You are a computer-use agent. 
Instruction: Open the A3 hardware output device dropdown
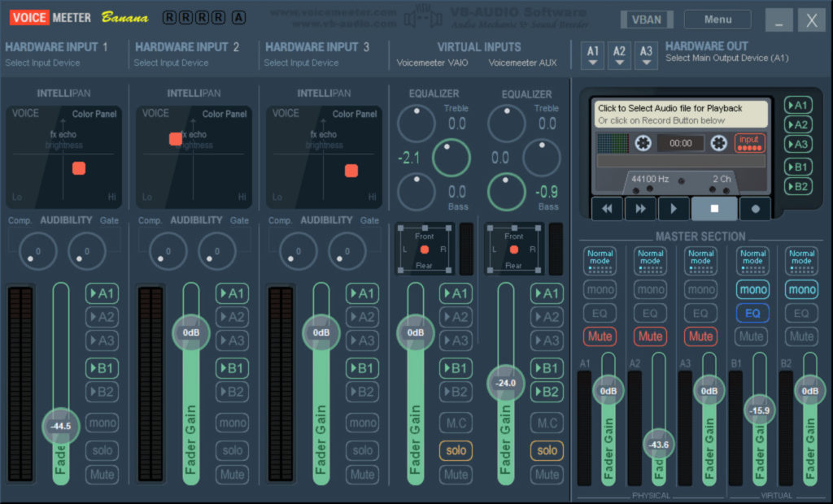646,55
